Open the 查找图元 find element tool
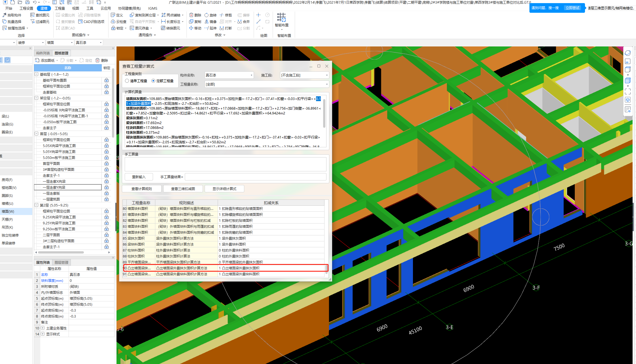636x364 pixels. 40,15
